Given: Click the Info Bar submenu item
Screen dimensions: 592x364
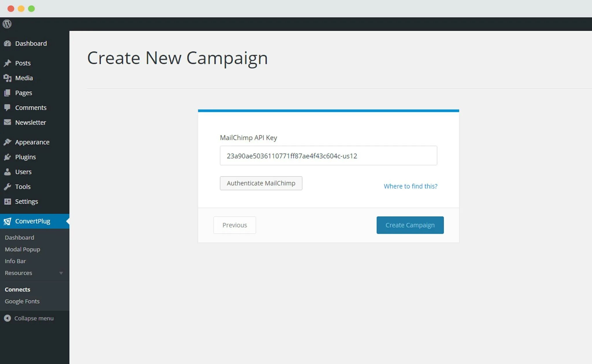Looking at the screenshot, I should coord(15,261).
